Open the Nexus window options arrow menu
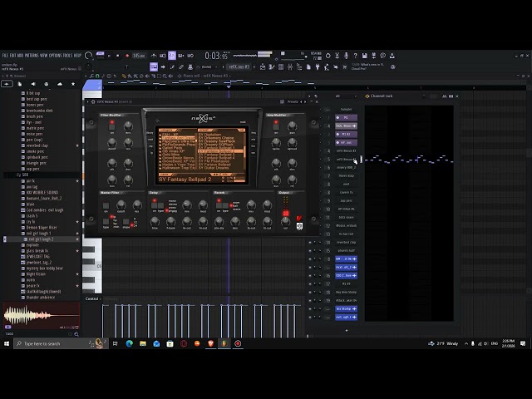The width and height of the screenshot is (532, 399). click(88, 101)
